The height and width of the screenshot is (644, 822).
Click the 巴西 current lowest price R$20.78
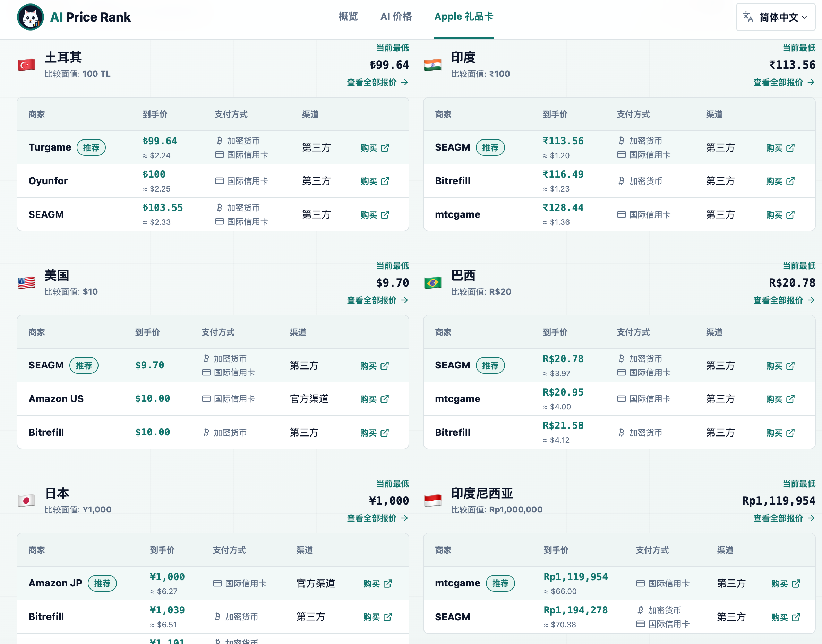792,283
